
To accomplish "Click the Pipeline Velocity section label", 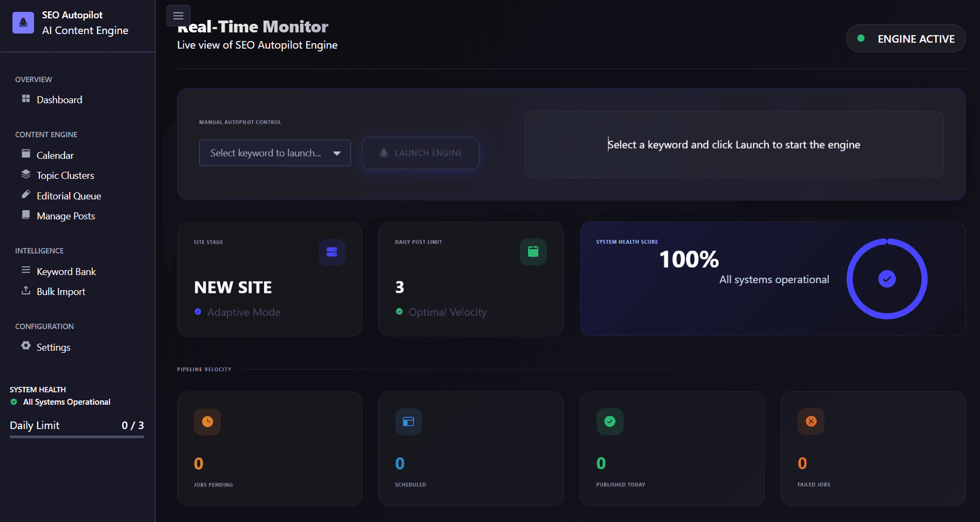I will (204, 370).
